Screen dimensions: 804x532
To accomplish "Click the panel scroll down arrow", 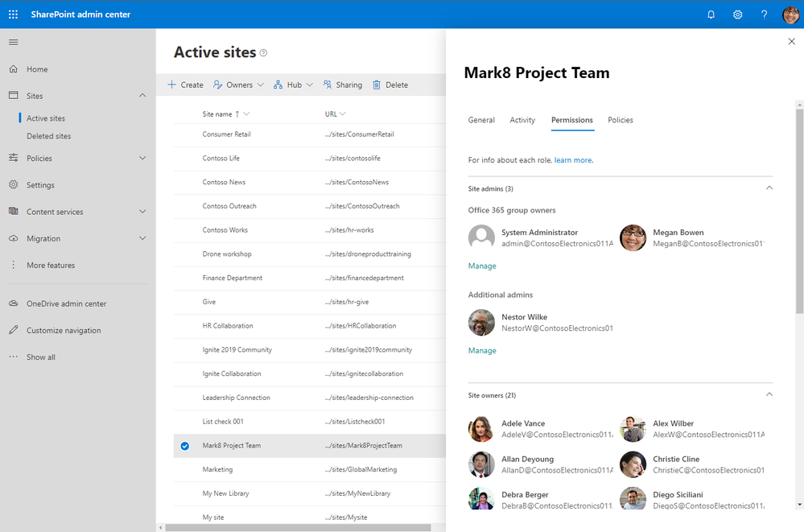I will coord(799,505).
